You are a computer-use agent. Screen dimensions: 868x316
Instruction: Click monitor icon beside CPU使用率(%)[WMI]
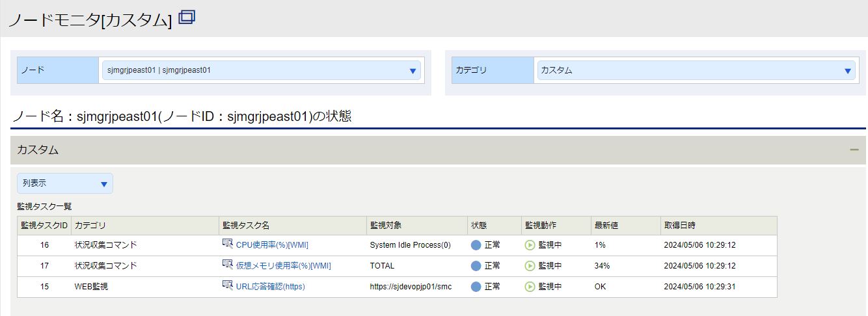pos(227,244)
